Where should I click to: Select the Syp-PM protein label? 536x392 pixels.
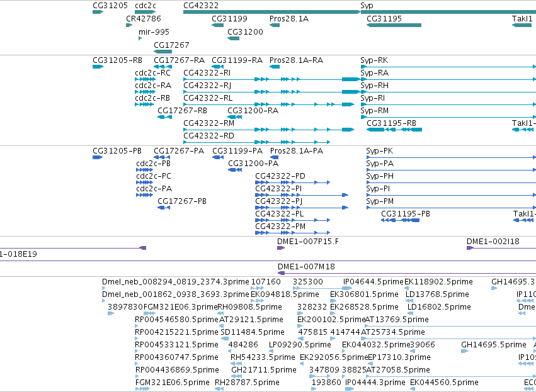pos(380,201)
